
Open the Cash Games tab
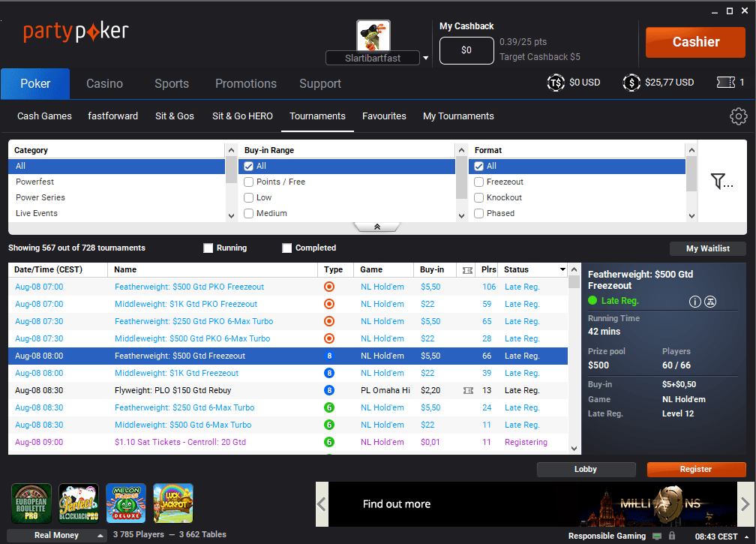[x=44, y=116]
